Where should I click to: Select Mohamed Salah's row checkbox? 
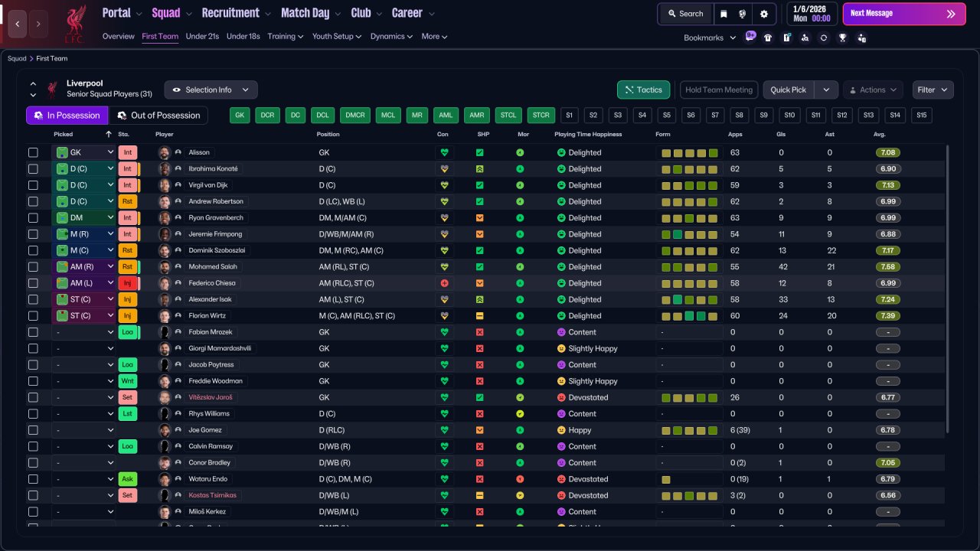tap(33, 267)
